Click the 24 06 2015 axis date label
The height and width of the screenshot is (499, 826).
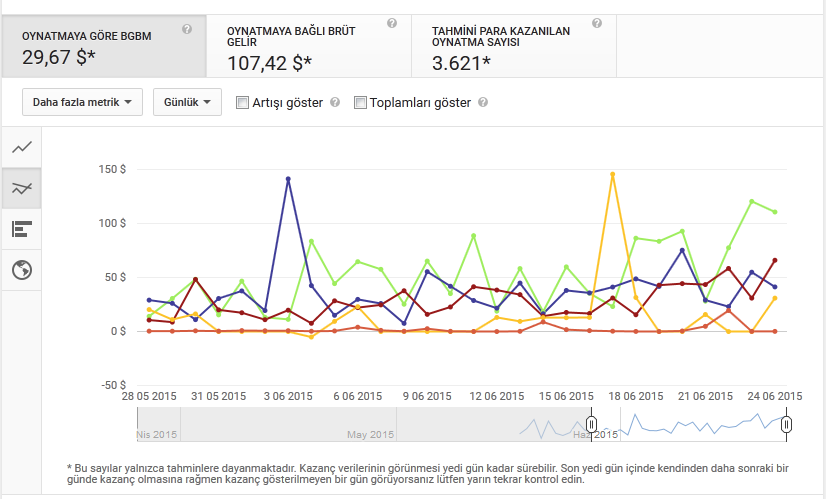tap(775, 396)
